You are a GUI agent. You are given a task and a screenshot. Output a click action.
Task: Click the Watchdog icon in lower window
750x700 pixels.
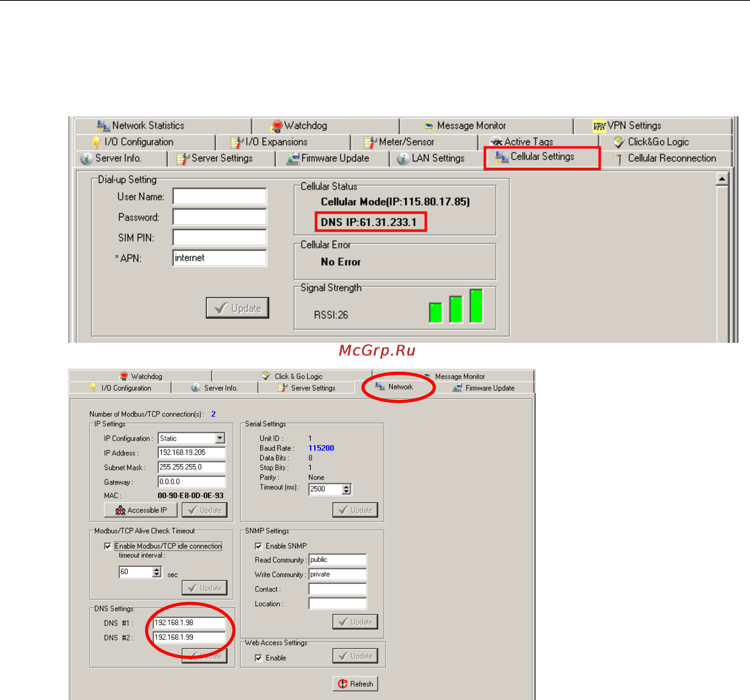pyautogui.click(x=124, y=376)
